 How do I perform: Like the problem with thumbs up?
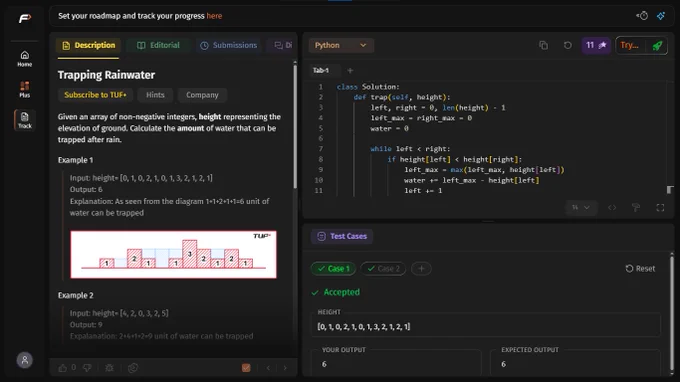[63, 368]
